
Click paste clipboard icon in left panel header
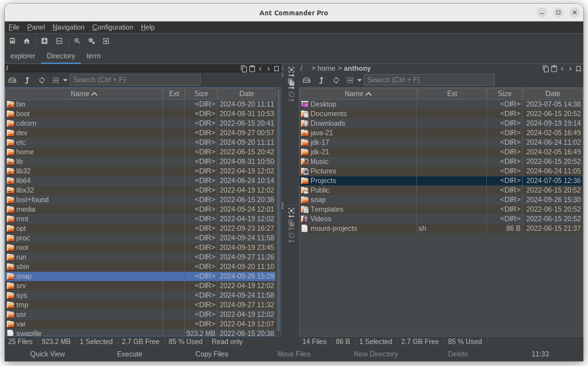252,69
